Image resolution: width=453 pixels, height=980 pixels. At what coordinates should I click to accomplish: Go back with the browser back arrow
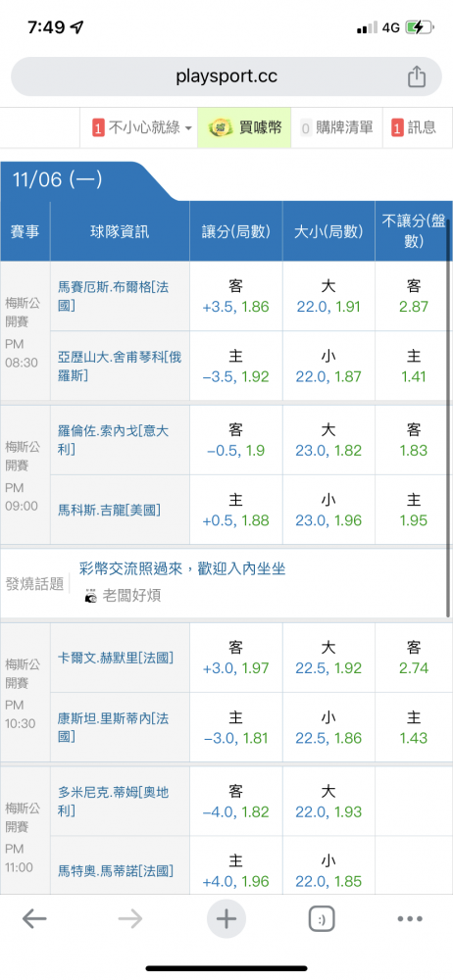(34, 919)
